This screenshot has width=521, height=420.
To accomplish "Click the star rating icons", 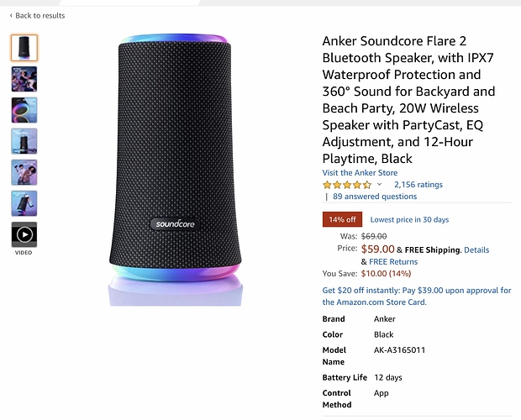I will (347, 185).
